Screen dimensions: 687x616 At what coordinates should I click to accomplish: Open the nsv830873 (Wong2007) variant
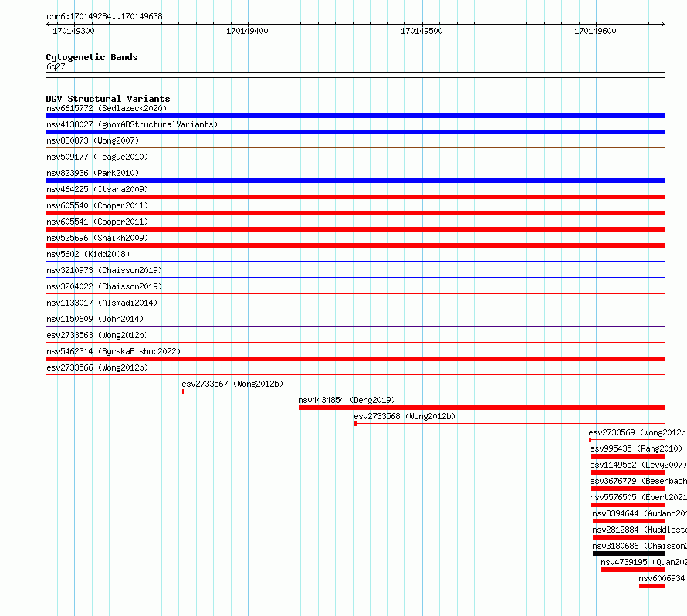93,140
